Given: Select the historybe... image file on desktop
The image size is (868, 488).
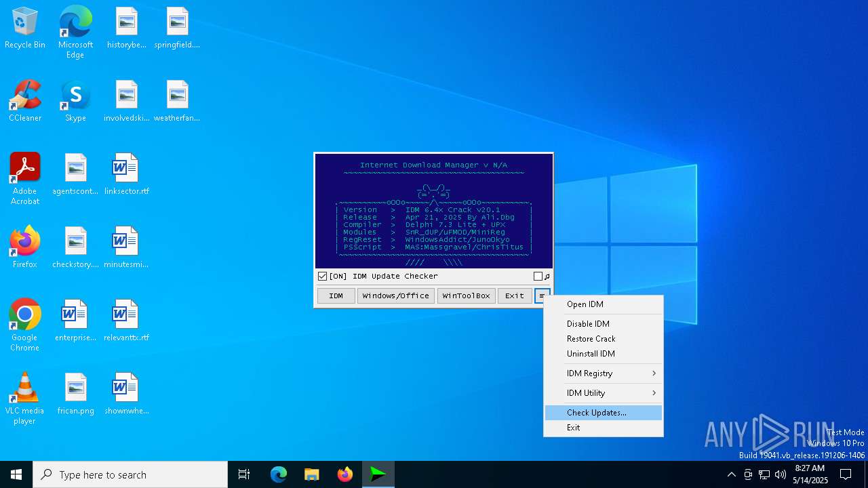Looking at the screenshot, I should [126, 28].
